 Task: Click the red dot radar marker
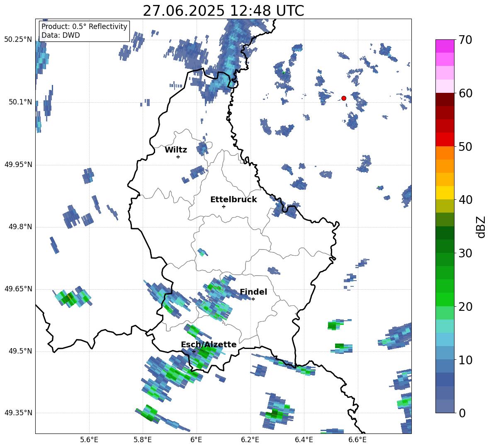344,98
